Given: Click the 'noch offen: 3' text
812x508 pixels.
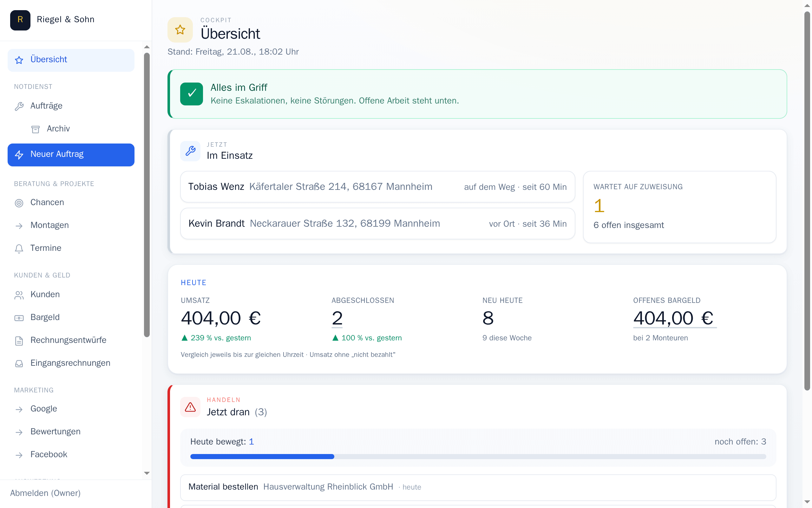Looking at the screenshot, I should click(x=740, y=441).
